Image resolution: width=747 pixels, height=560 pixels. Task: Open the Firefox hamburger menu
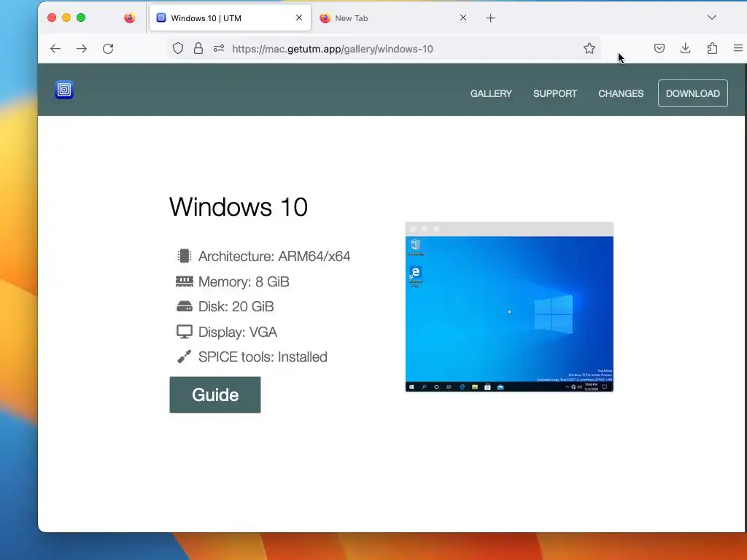click(738, 48)
